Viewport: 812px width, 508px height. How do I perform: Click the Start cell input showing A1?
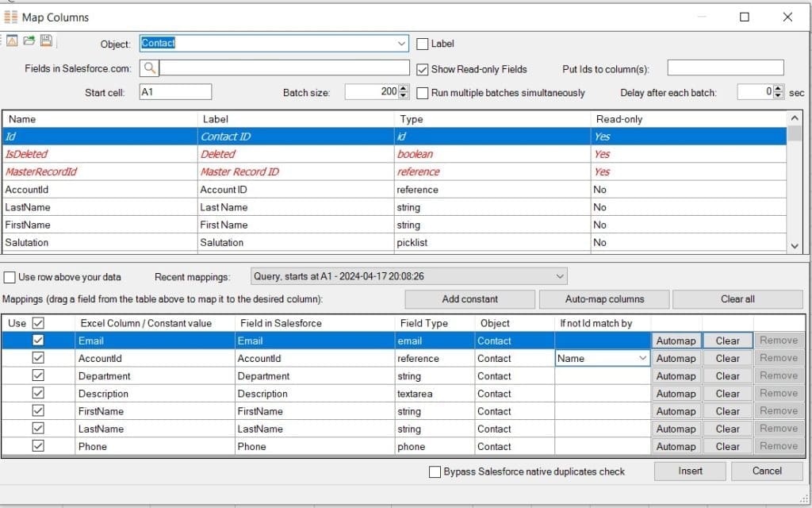coord(175,91)
